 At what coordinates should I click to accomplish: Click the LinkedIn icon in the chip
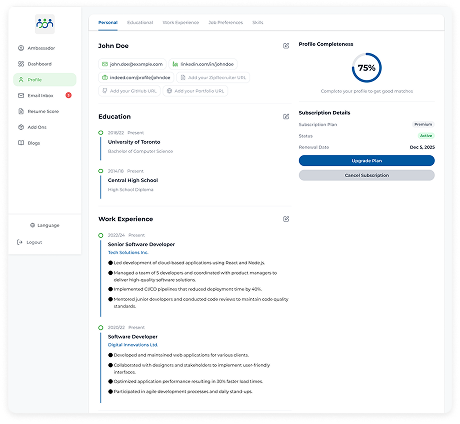point(175,64)
